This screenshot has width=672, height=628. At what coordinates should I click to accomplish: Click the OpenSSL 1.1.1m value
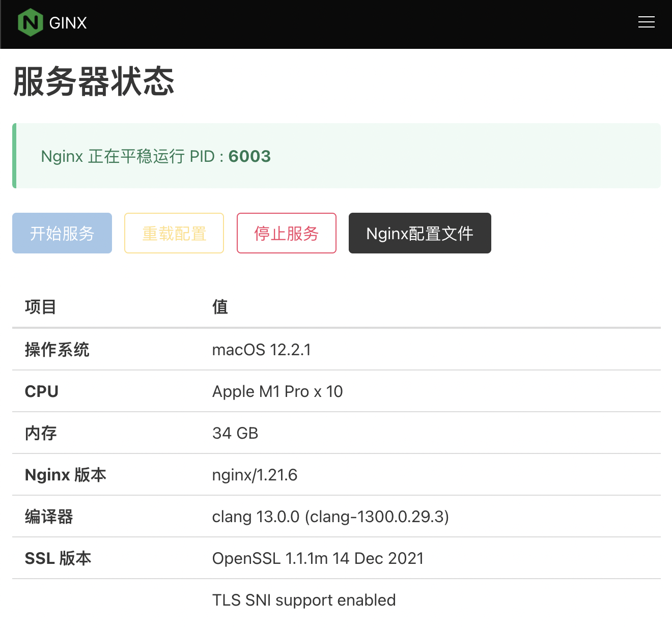point(318,558)
